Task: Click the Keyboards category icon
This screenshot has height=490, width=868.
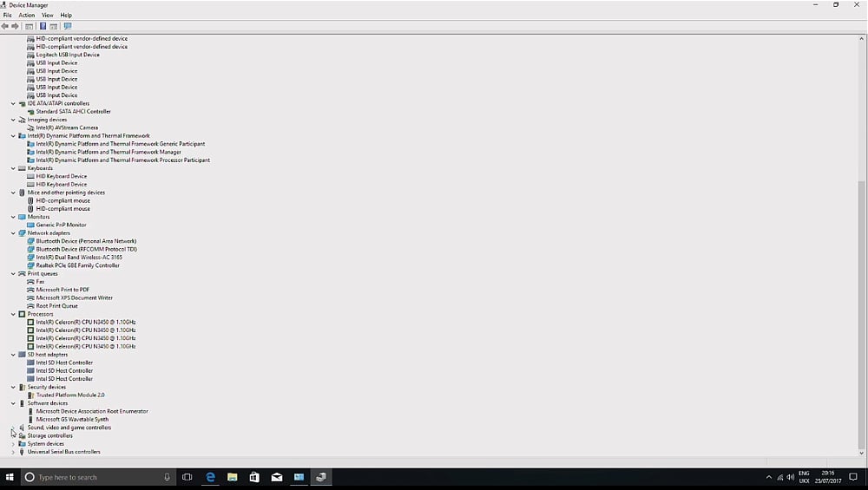Action: 23,168
